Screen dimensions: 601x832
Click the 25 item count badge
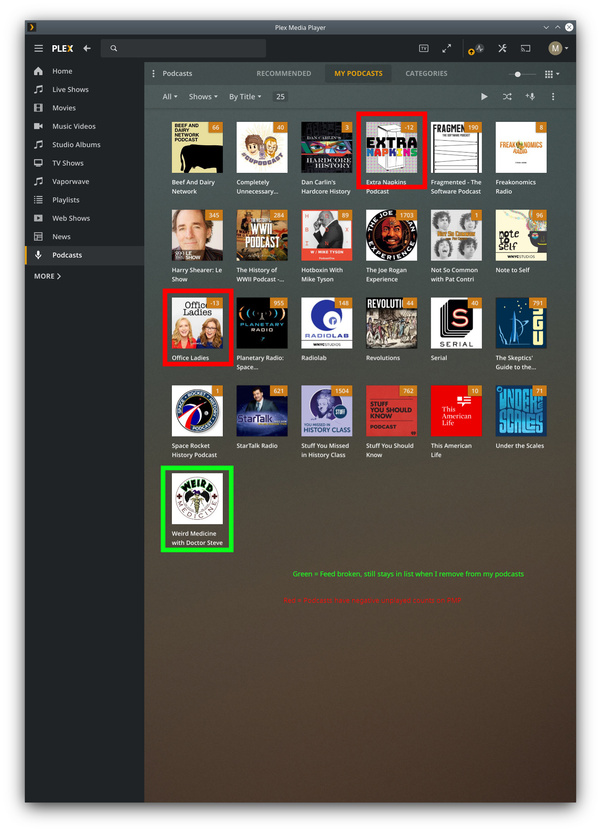pyautogui.click(x=280, y=97)
